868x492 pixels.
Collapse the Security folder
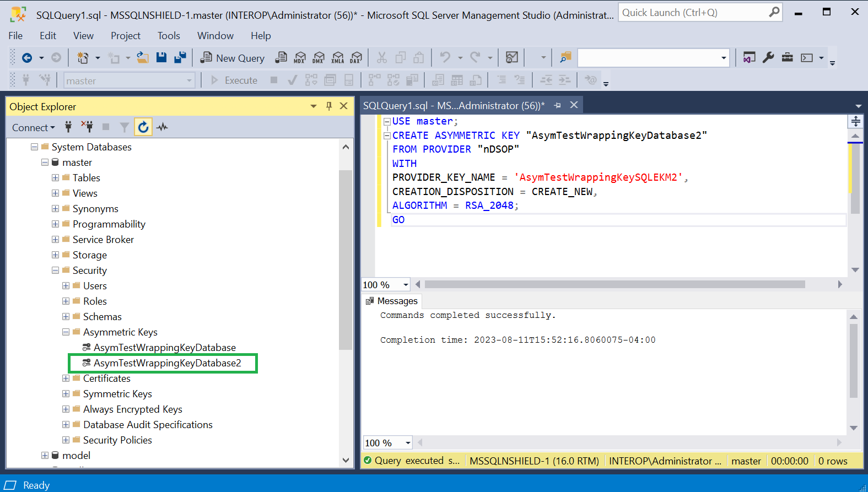pos(55,271)
